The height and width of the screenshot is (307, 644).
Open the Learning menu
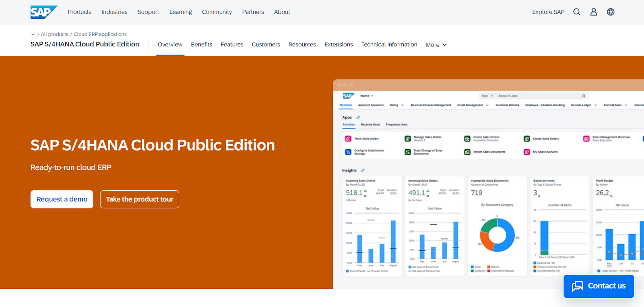pos(181,12)
